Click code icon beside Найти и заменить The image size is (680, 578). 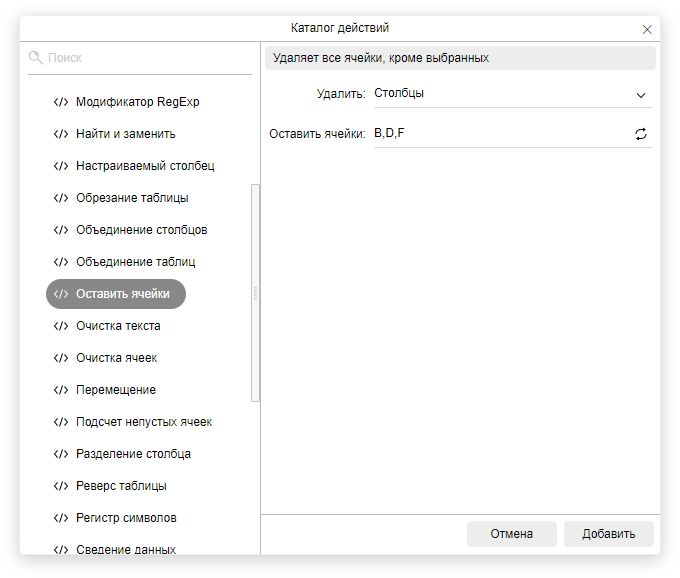61,134
